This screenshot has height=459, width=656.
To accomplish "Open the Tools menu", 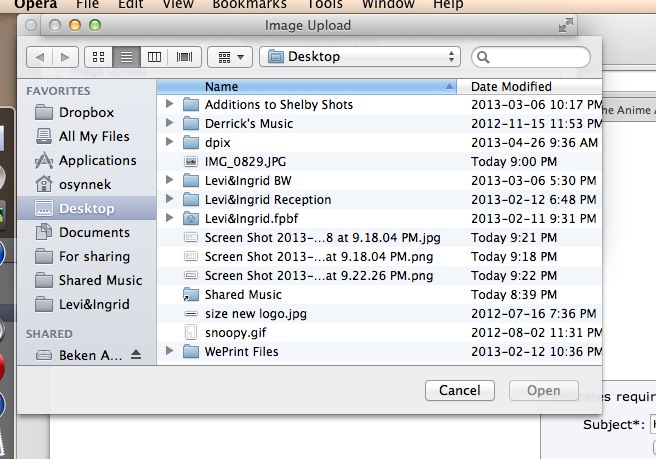I will click(x=325, y=5).
